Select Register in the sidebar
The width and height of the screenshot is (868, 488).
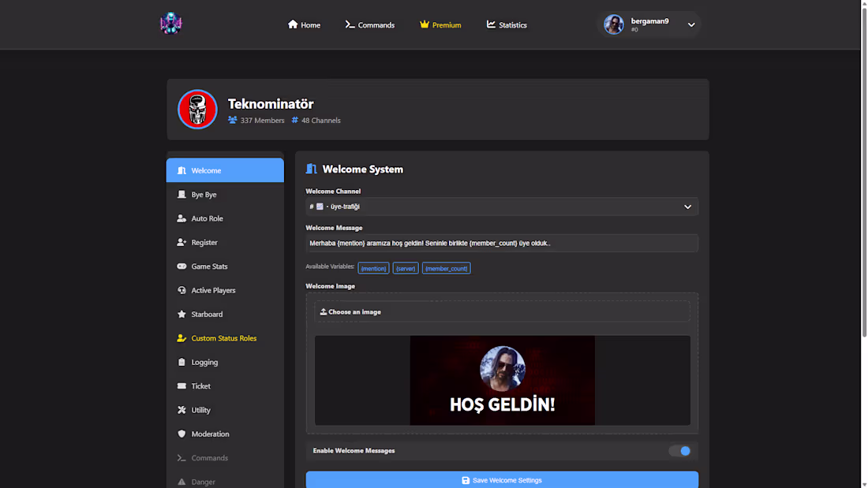tap(226, 242)
